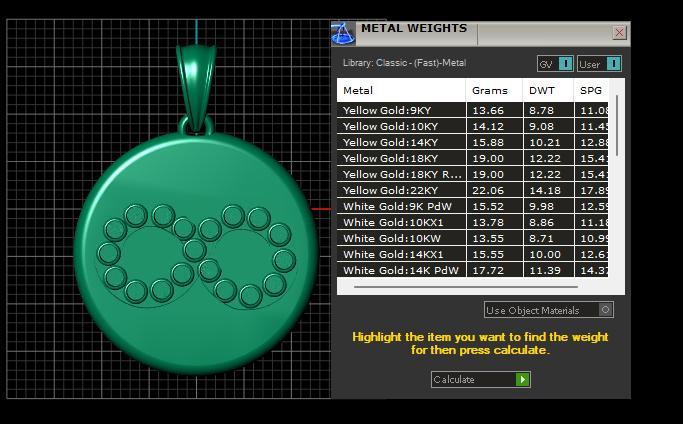Viewport: 683px width, 424px height.
Task: Sort by the SPG column header
Action: (x=591, y=91)
